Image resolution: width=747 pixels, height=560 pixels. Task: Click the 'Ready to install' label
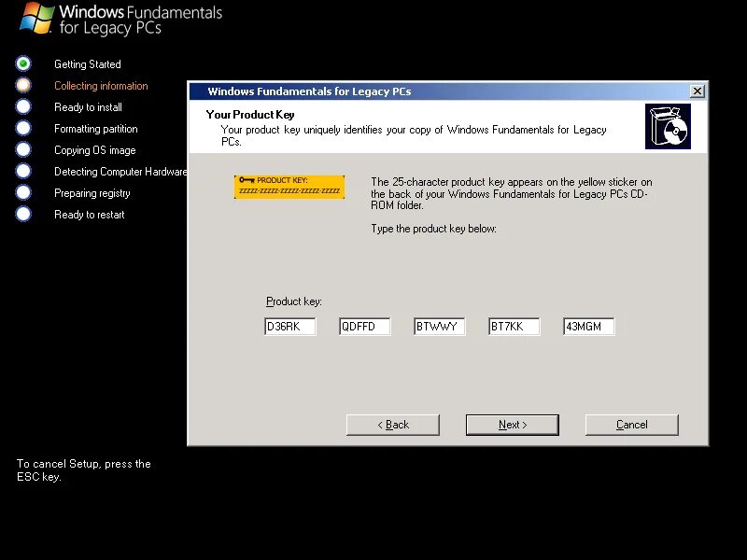(x=88, y=107)
